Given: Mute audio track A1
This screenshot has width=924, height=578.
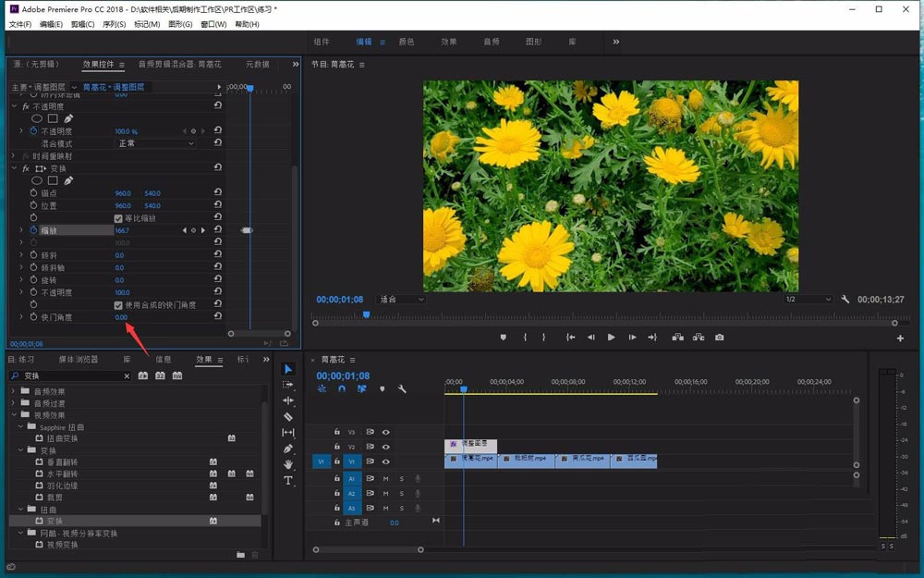Looking at the screenshot, I should [x=386, y=478].
